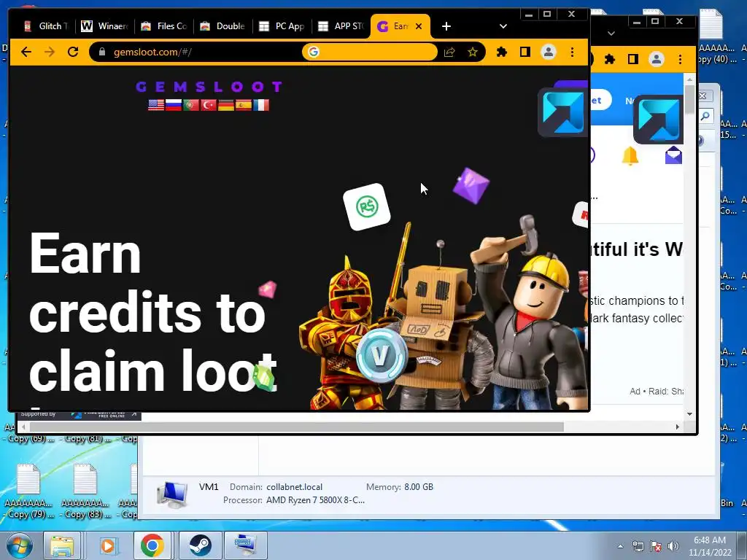747x560 pixels.
Task: Switch to the Files Co tab
Action: pyautogui.click(x=164, y=26)
